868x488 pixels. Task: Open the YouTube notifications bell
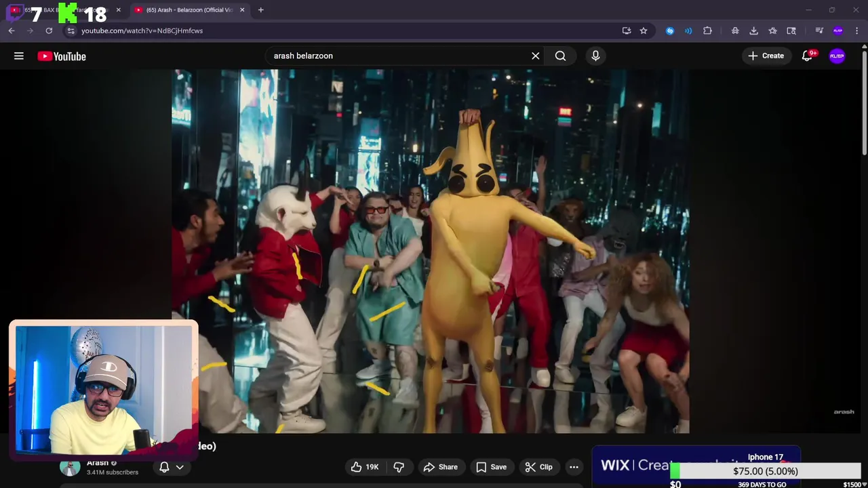tap(807, 56)
